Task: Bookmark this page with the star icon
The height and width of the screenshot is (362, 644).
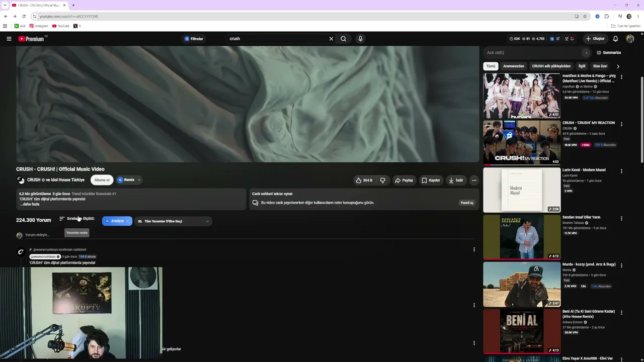Action: tap(585, 16)
